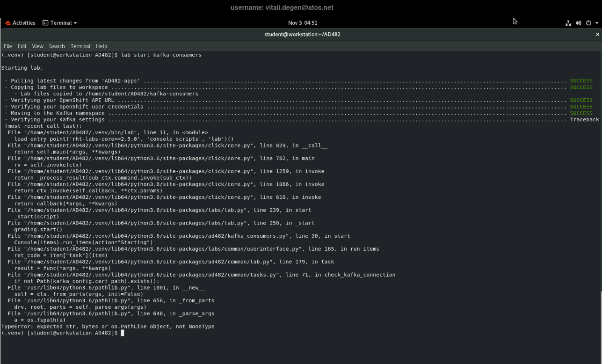The height and width of the screenshot is (364, 602).
Task: Open the Terminal menu in menu bar
Action: (80, 46)
